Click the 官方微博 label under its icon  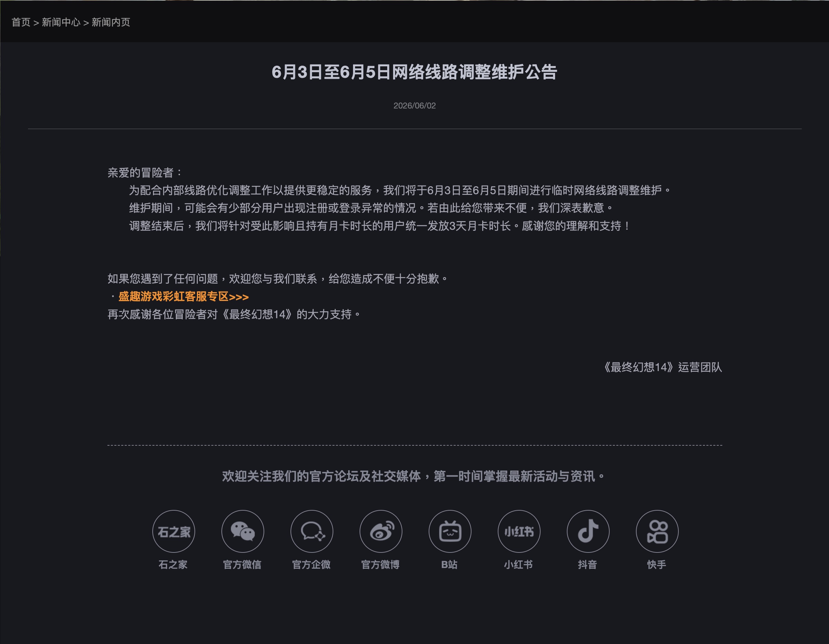tap(380, 565)
